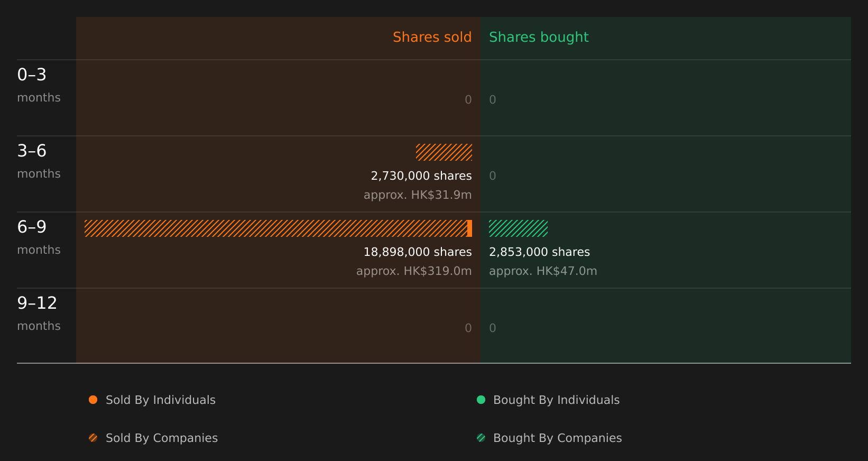This screenshot has height=461, width=868.
Task: Click the hatched Sold By Companies legend icon
Action: coord(93,438)
